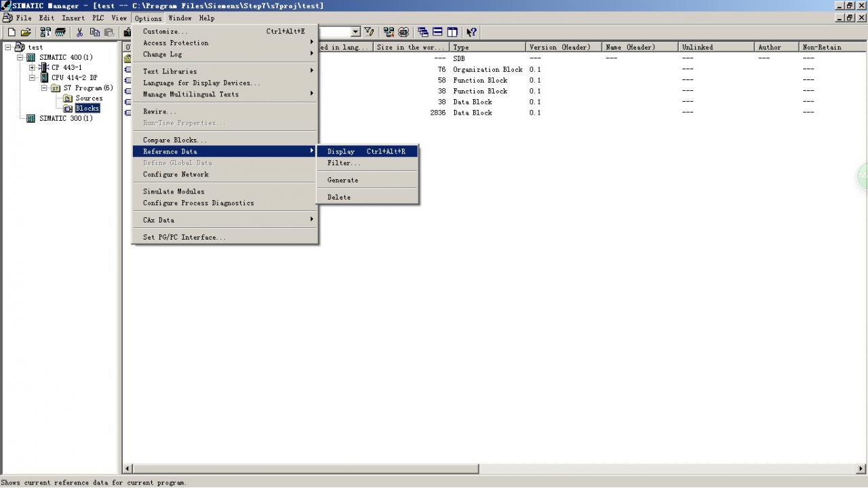This screenshot has height=488, width=868.
Task: Open the filter combo box dropdown arrow
Action: click(355, 32)
